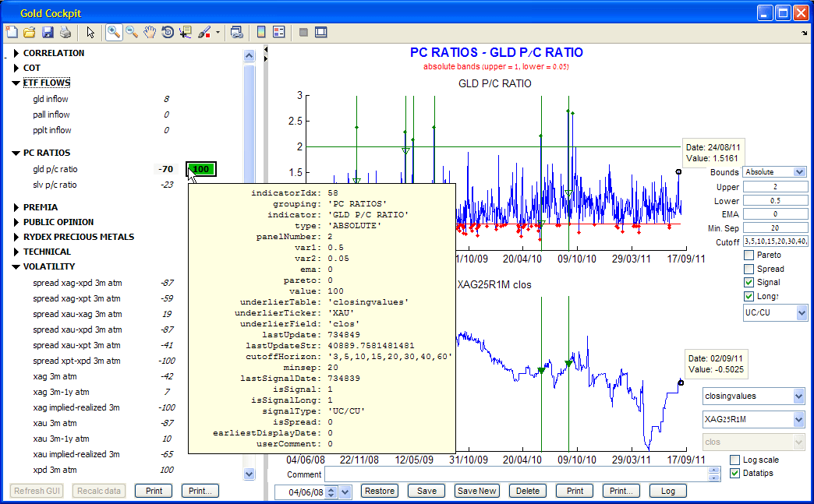The height and width of the screenshot is (504, 814).
Task: Click the green 100 signal value box
Action: tap(200, 169)
